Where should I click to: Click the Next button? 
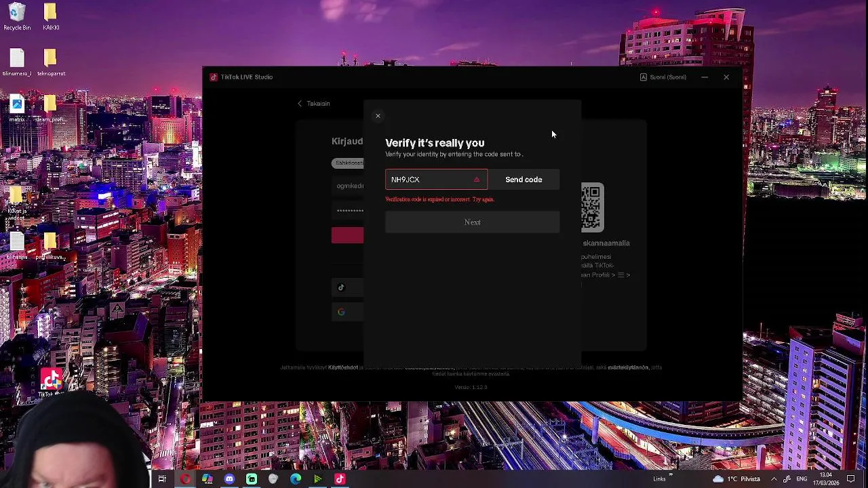tap(473, 222)
